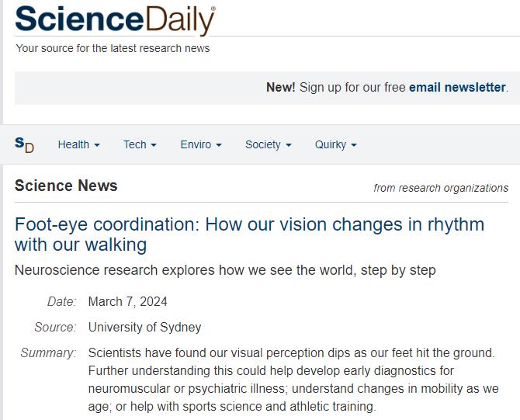Click the Foot-eye coordination headline
The height and width of the screenshot is (420, 520).
[x=249, y=234]
